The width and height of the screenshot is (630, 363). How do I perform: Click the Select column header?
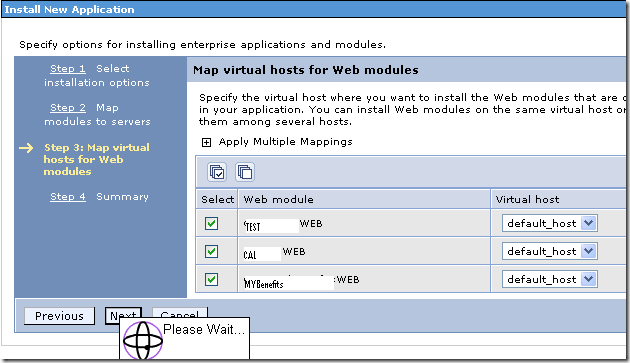(x=217, y=199)
